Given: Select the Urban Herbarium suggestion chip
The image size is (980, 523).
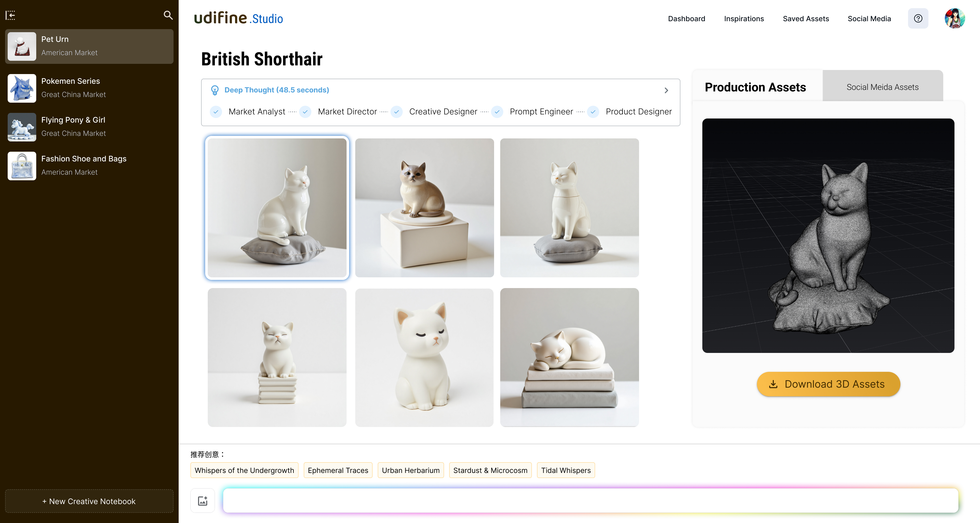Looking at the screenshot, I should (x=410, y=470).
